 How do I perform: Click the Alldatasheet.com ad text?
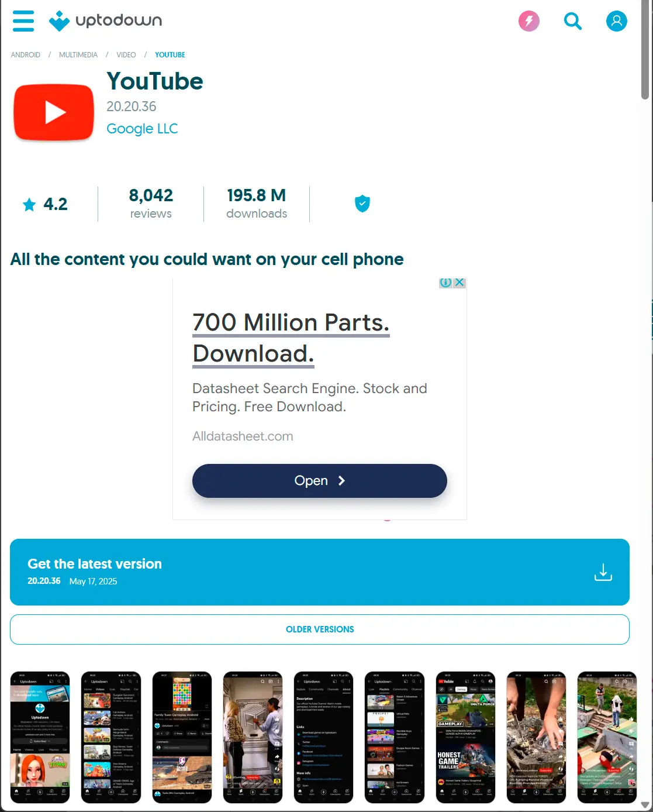pyautogui.click(x=243, y=436)
